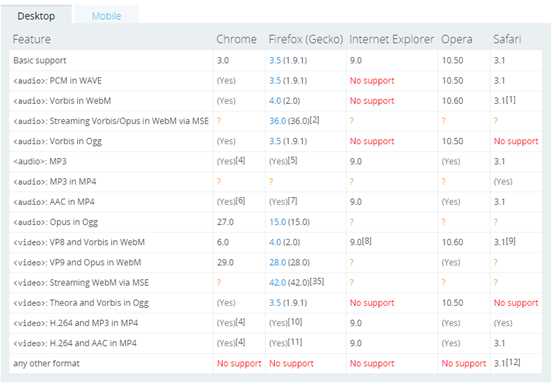Switch to the Desktop tab
The height and width of the screenshot is (388, 558).
[x=36, y=16]
